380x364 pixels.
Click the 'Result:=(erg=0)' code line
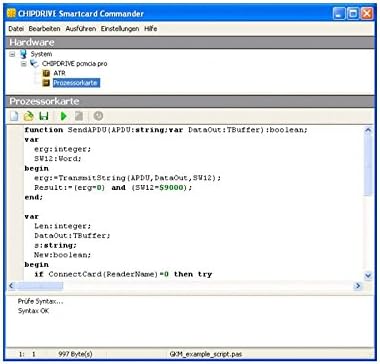click(x=113, y=188)
